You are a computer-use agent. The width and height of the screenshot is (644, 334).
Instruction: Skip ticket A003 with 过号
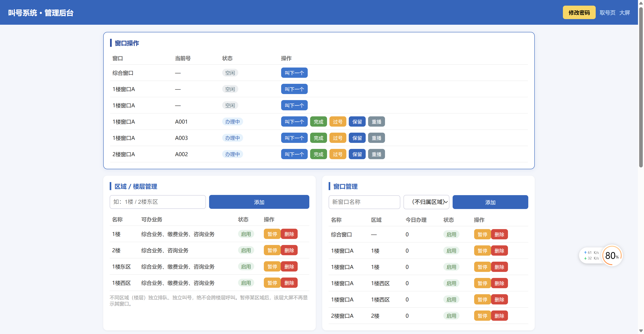point(337,138)
